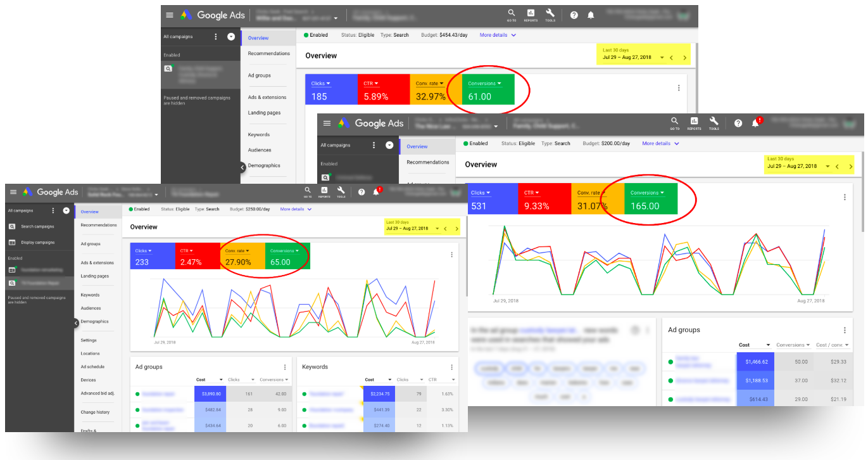868x460 pixels.
Task: Select Display campaigns in left sidebar
Action: [x=37, y=242]
